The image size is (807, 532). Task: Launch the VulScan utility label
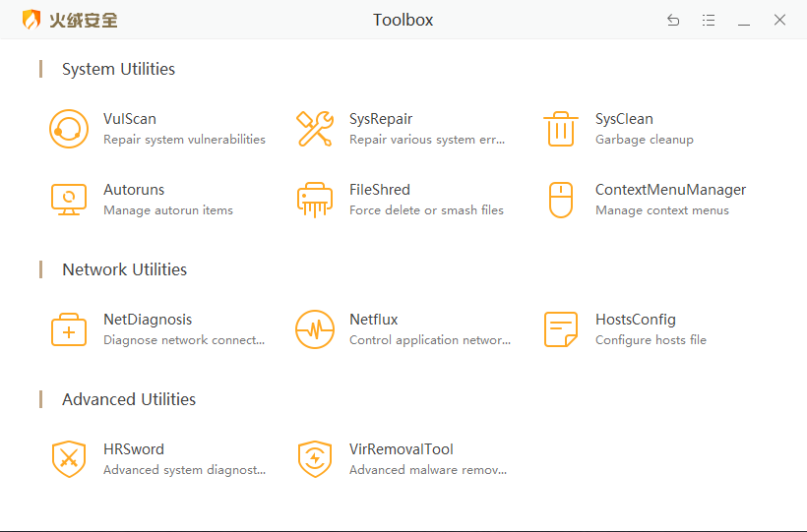130,119
